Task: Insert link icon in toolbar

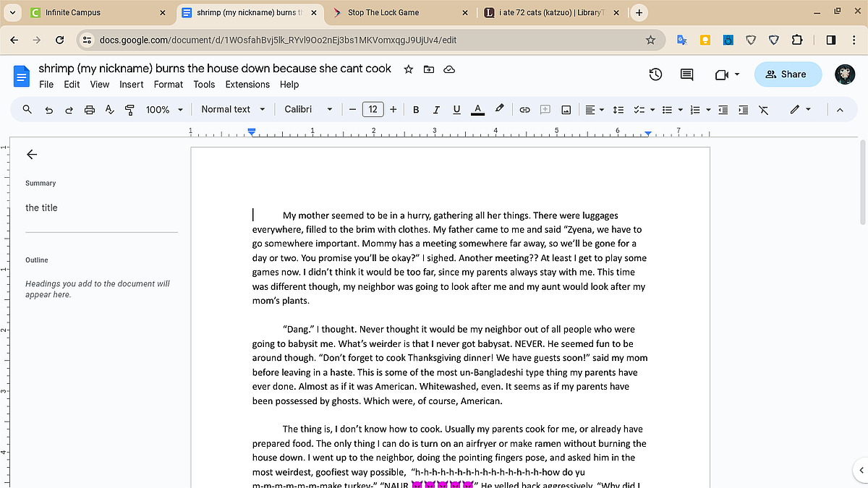Action: 525,109
